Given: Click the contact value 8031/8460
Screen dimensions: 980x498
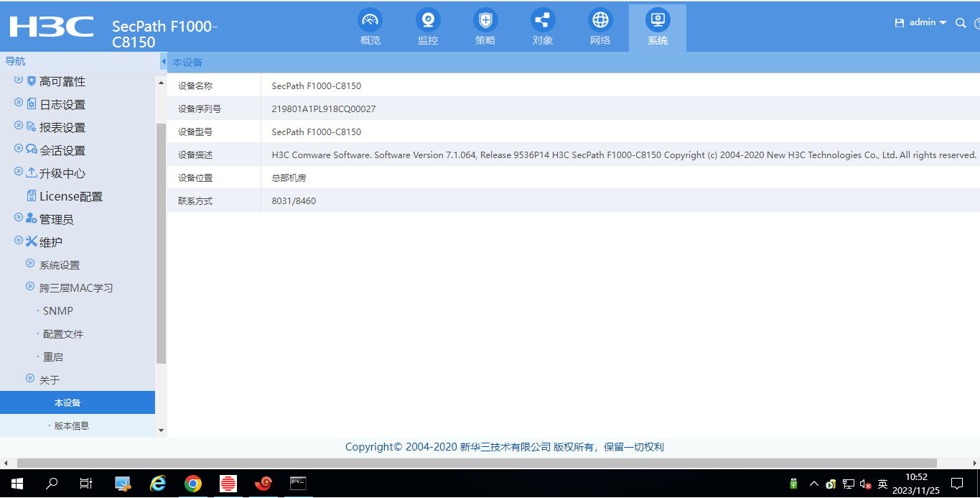Looking at the screenshot, I should click(294, 201).
